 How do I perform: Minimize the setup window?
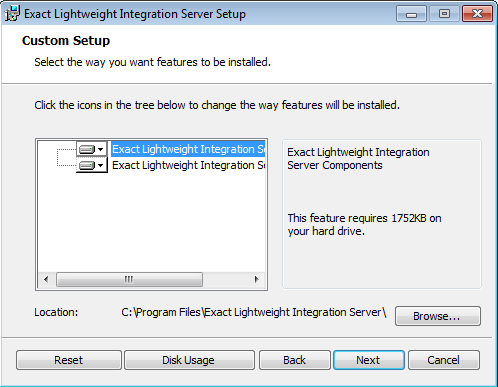[411, 14]
